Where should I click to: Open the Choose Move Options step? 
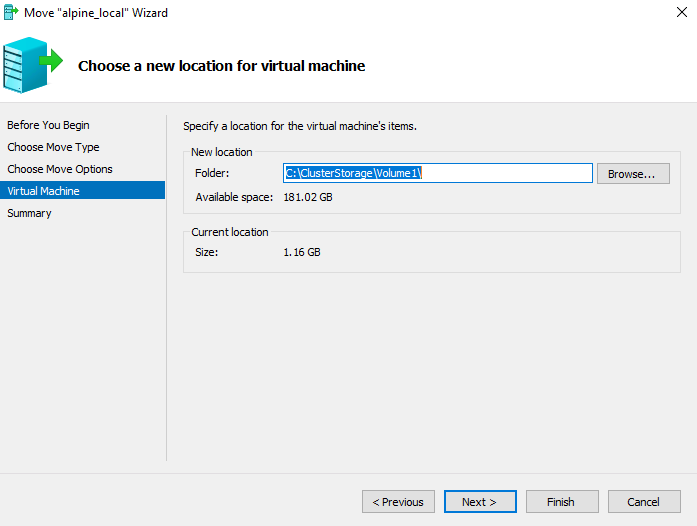pyautogui.click(x=60, y=169)
